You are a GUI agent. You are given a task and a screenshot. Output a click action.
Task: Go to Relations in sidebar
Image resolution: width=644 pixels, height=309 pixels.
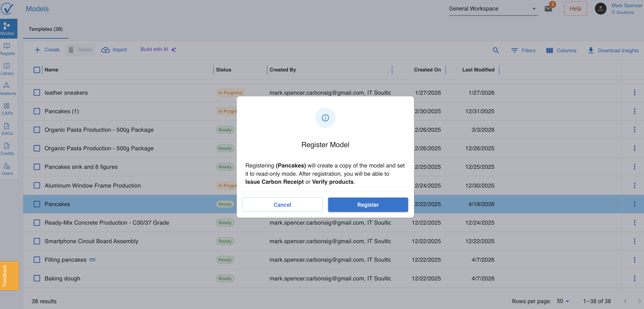[x=7, y=89]
